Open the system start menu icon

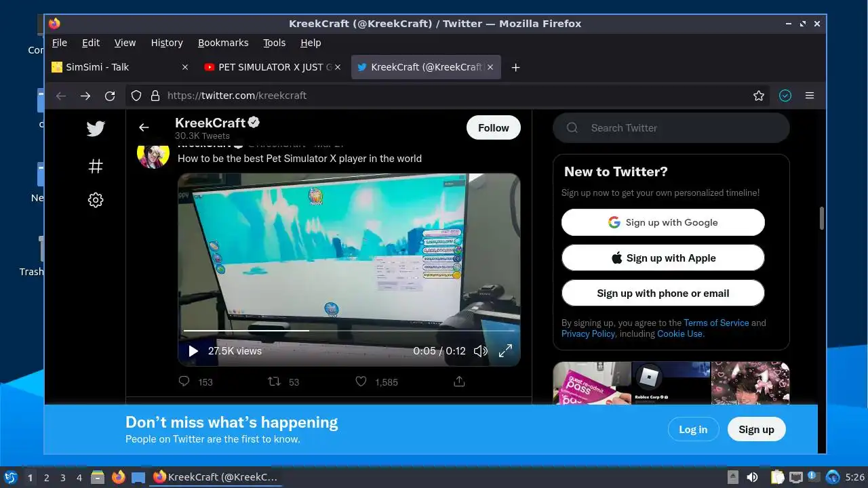coord(10,477)
